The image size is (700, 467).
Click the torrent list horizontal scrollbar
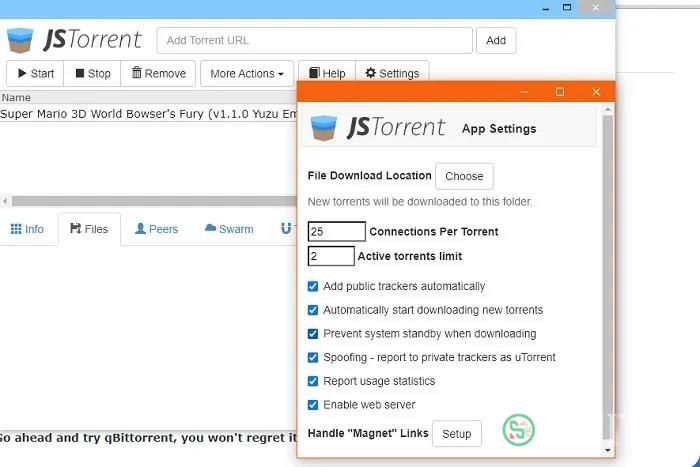coord(154,201)
